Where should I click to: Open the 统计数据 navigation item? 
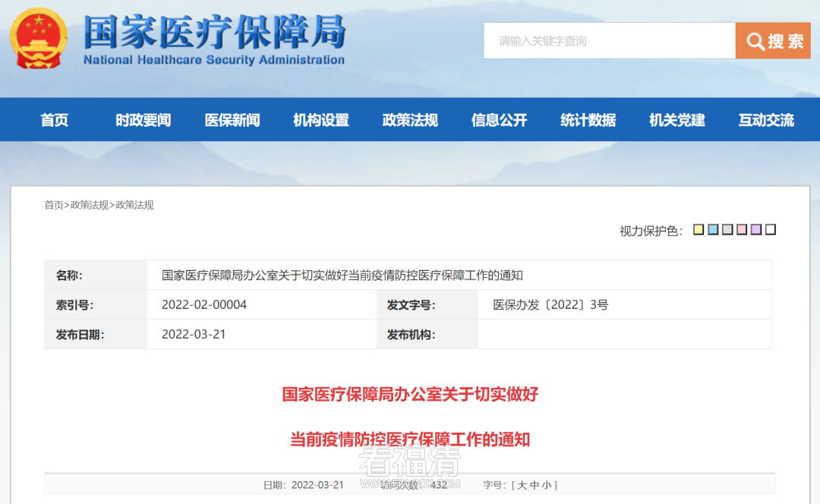point(588,120)
